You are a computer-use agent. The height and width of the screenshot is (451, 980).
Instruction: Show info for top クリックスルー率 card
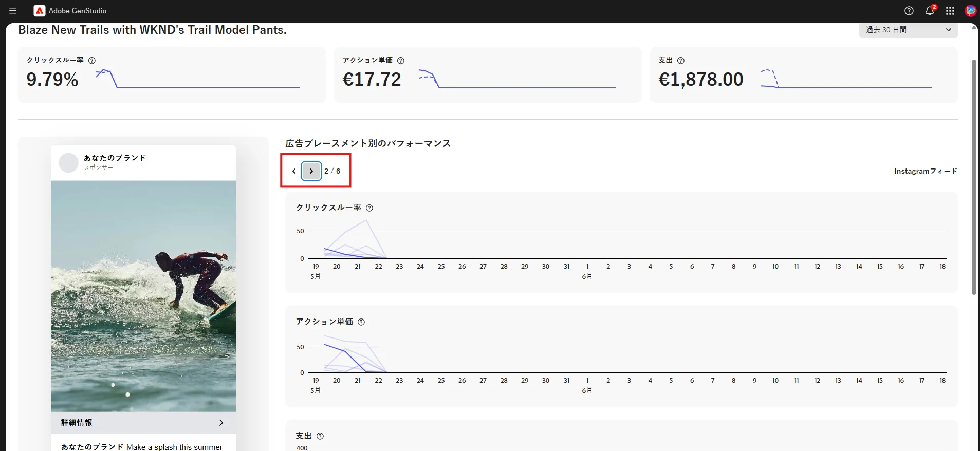coord(92,61)
